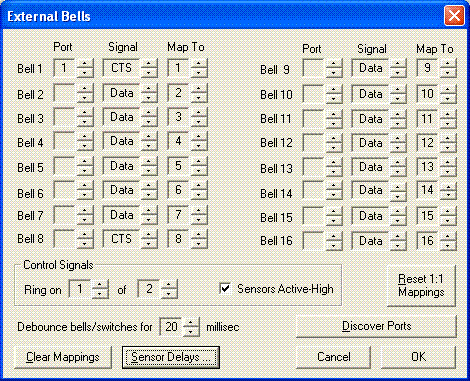Decrease Bell 1 Signal spinner down arrow
470x381 pixels.
(x=149, y=73)
